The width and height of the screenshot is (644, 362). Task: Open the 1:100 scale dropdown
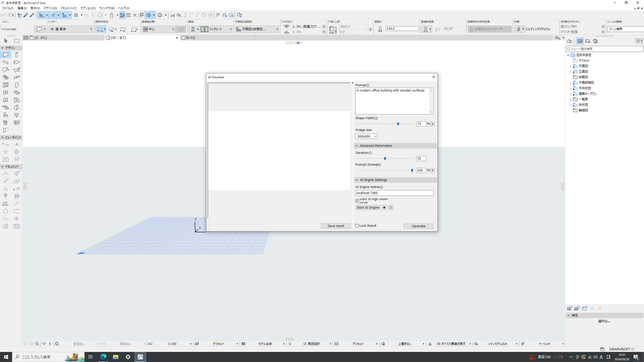click(172, 344)
